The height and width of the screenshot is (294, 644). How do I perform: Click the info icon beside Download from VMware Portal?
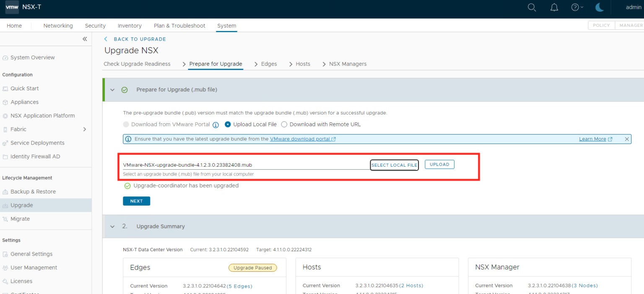pos(216,124)
